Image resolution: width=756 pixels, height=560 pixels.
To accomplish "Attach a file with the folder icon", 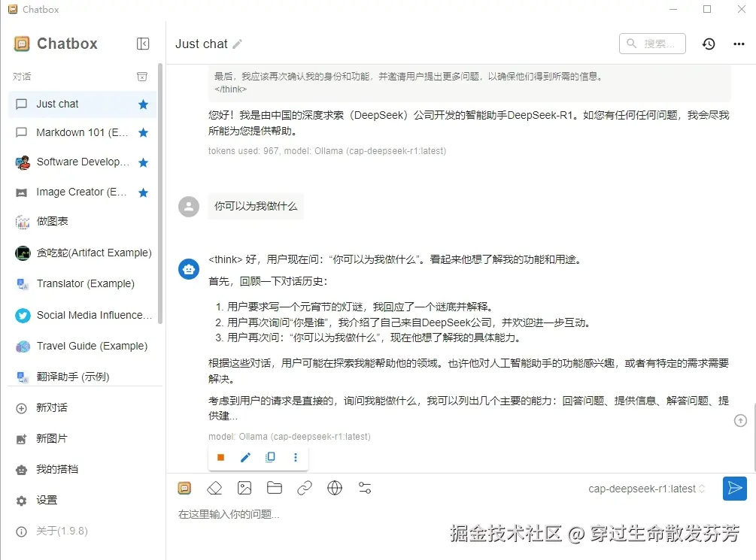I will 275,488.
